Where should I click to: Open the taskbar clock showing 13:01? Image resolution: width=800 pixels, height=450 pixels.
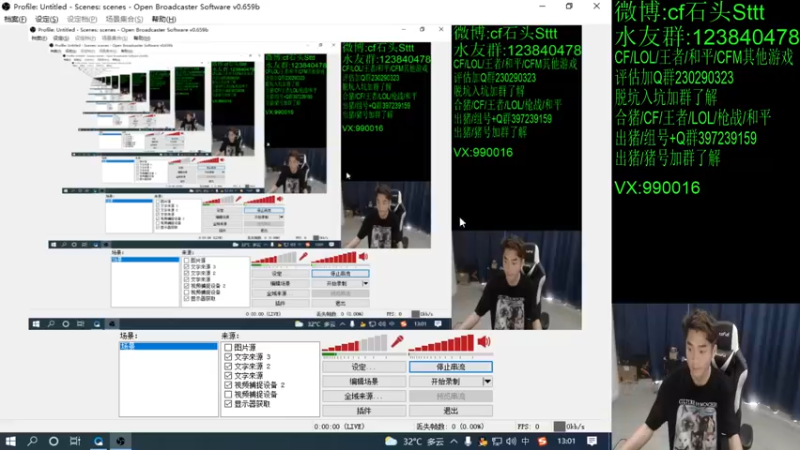click(x=566, y=441)
